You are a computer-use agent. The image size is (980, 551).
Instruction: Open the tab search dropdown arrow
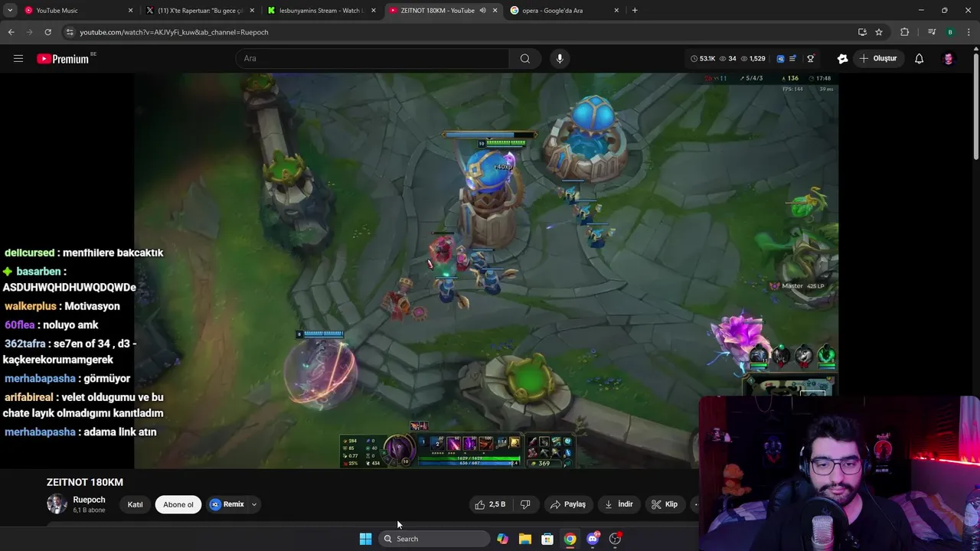10,10
